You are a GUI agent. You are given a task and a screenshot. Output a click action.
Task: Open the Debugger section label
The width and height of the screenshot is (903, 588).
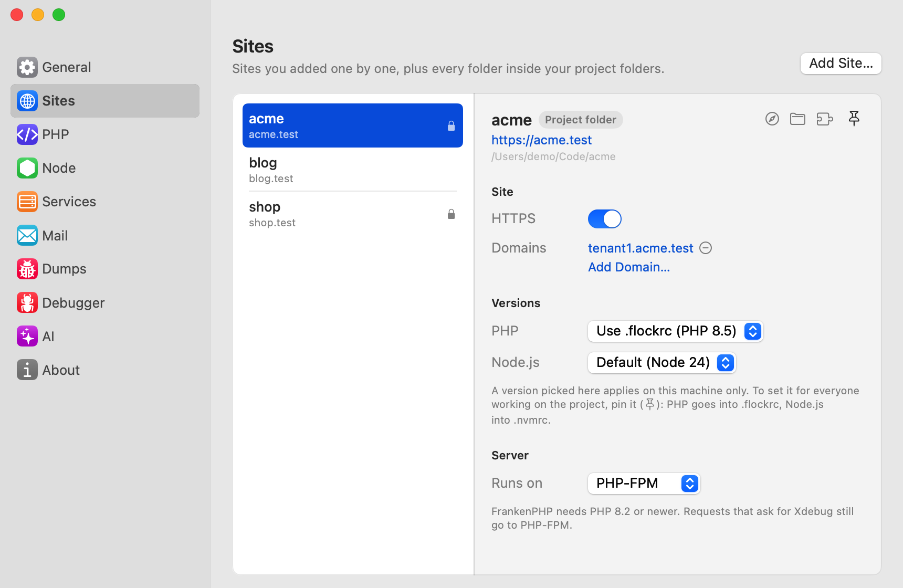(73, 303)
